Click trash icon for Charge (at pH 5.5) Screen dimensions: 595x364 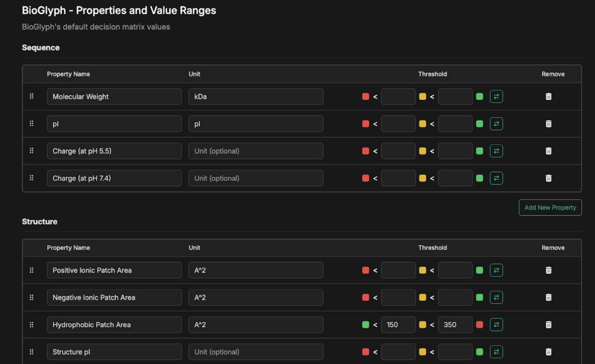[548, 151]
